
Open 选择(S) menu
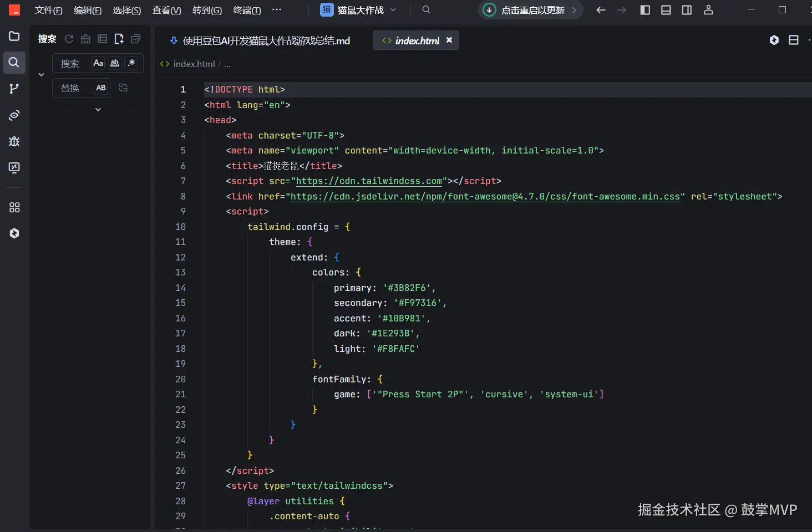127,10
